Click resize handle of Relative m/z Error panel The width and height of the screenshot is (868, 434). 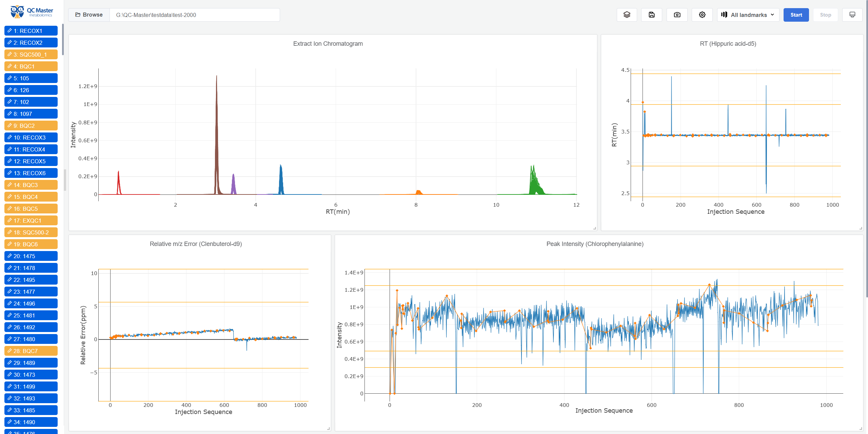tap(328, 429)
